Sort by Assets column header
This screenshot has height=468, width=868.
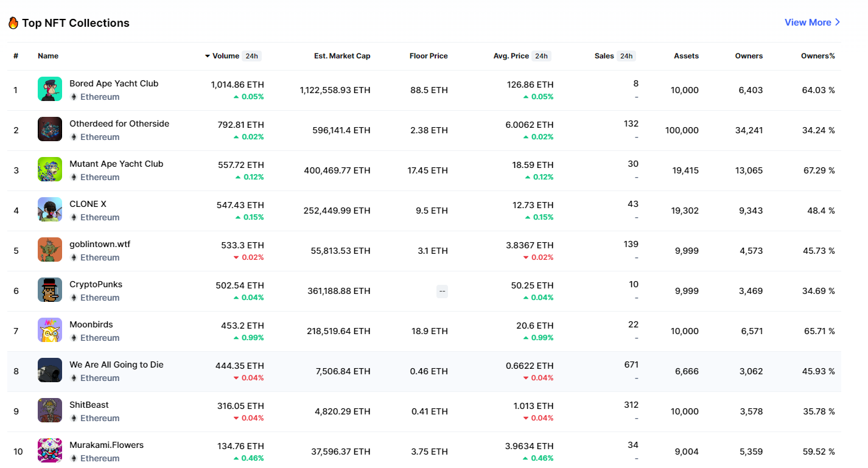tap(686, 56)
